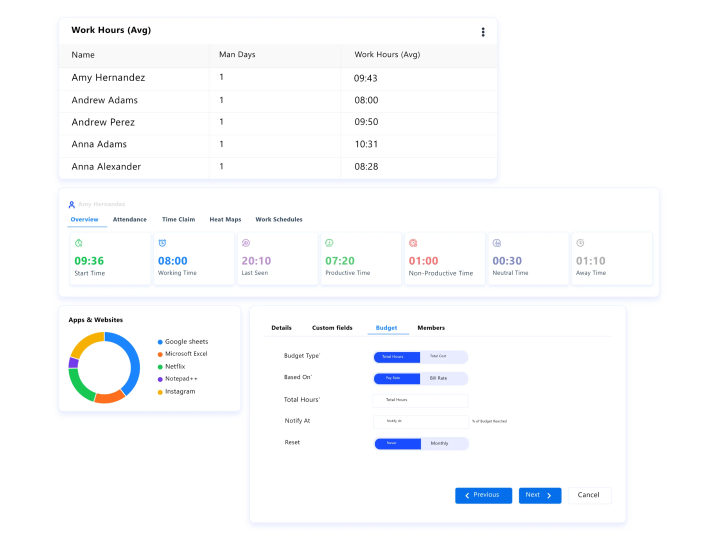Image resolution: width=718 pixels, height=540 pixels.
Task: Focus the Notify At input field
Action: tap(419, 421)
